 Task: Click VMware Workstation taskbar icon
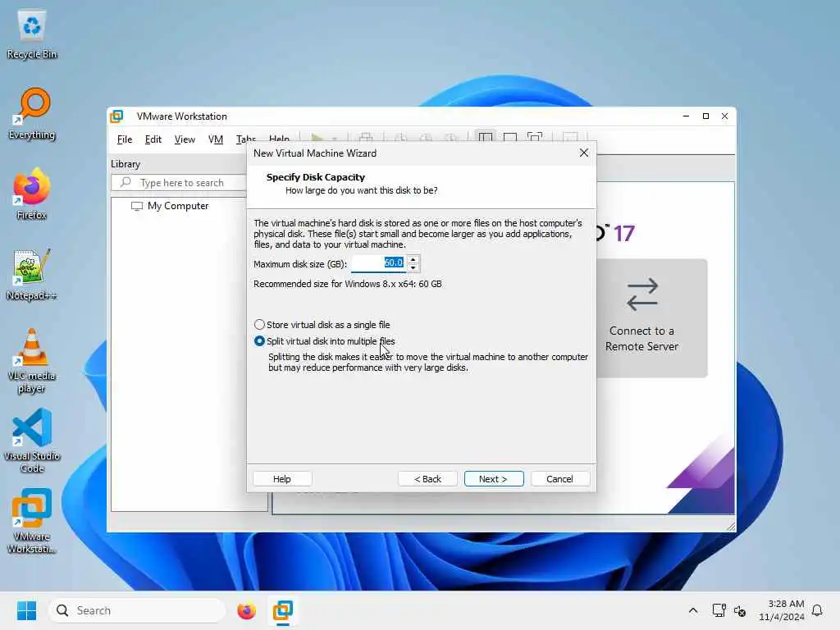click(x=283, y=610)
